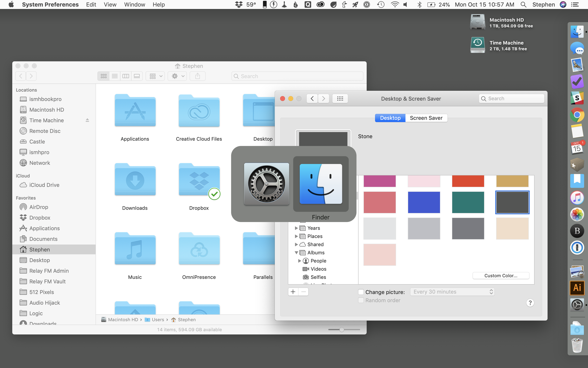Expand Years in photo source list
The image size is (588, 368).
pyautogui.click(x=296, y=228)
